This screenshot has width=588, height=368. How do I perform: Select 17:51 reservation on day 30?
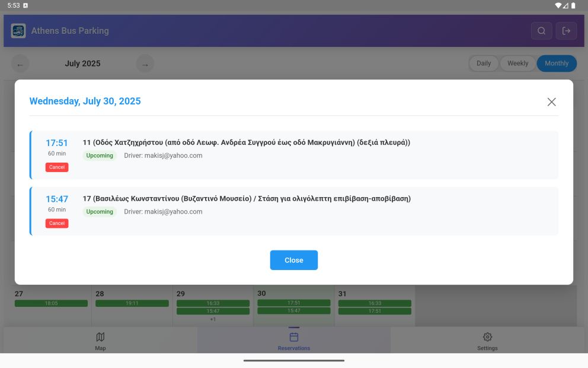pos(293,303)
